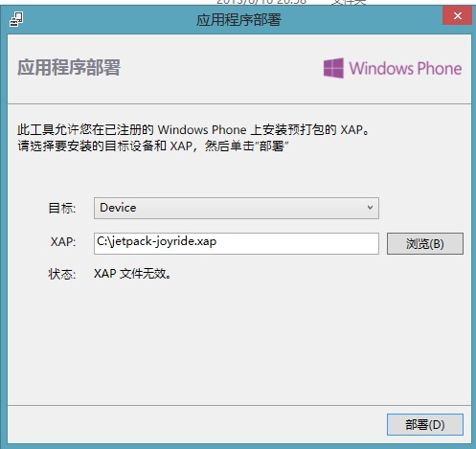Screen dimensions: 476x449
Task: Click the 部署(D) deploy button
Action: (x=425, y=424)
